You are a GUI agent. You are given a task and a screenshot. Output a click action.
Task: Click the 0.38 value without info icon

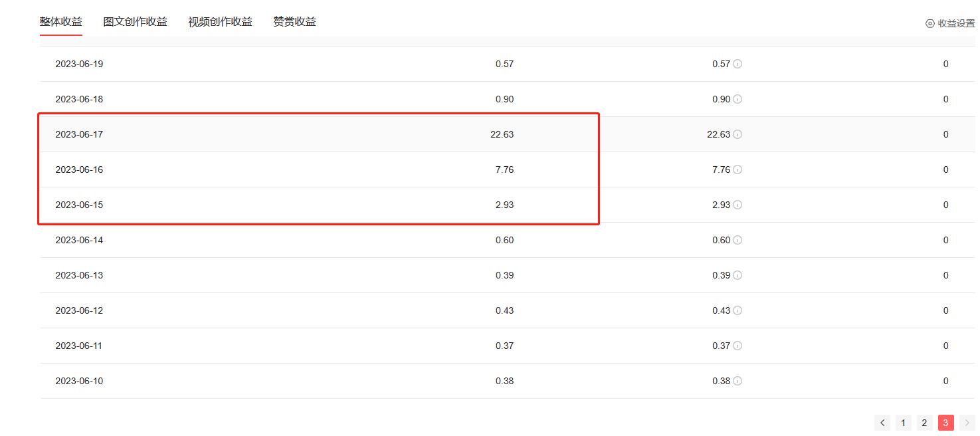pyautogui.click(x=504, y=381)
